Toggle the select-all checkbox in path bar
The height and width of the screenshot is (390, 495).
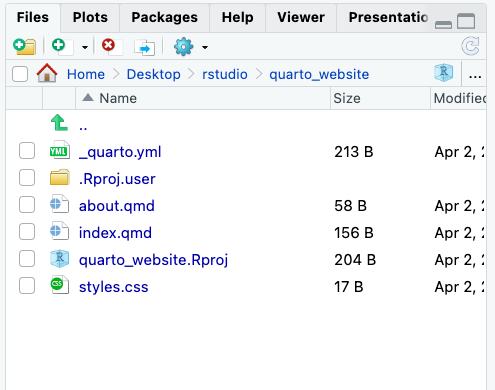(x=20, y=74)
